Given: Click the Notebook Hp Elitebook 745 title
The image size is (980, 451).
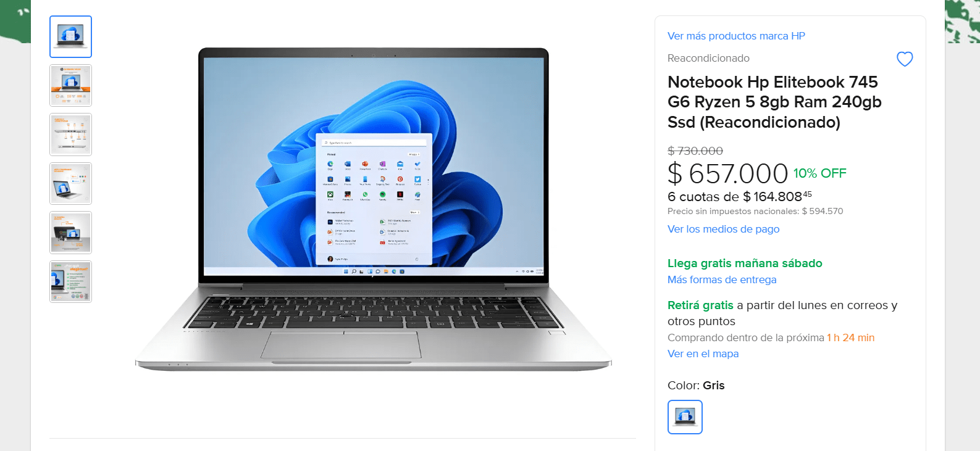Looking at the screenshot, I should tap(774, 102).
